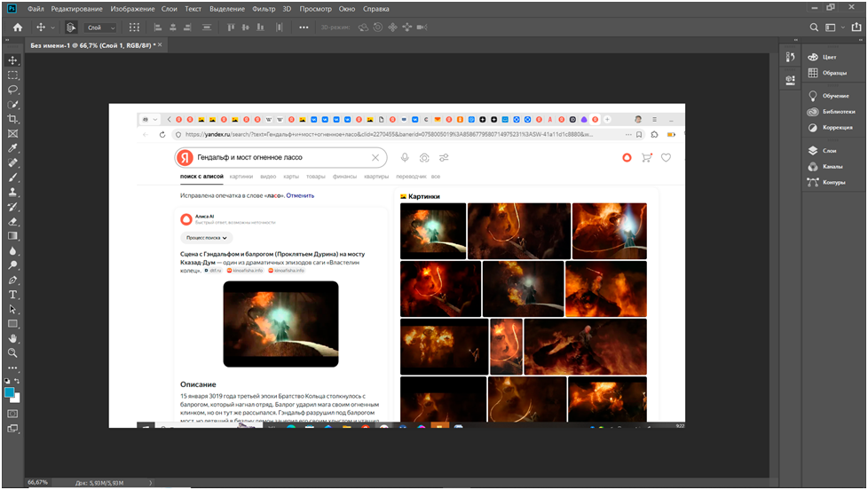868x490 pixels.
Task: Change screen mode at toolbox bottom
Action: point(12,429)
